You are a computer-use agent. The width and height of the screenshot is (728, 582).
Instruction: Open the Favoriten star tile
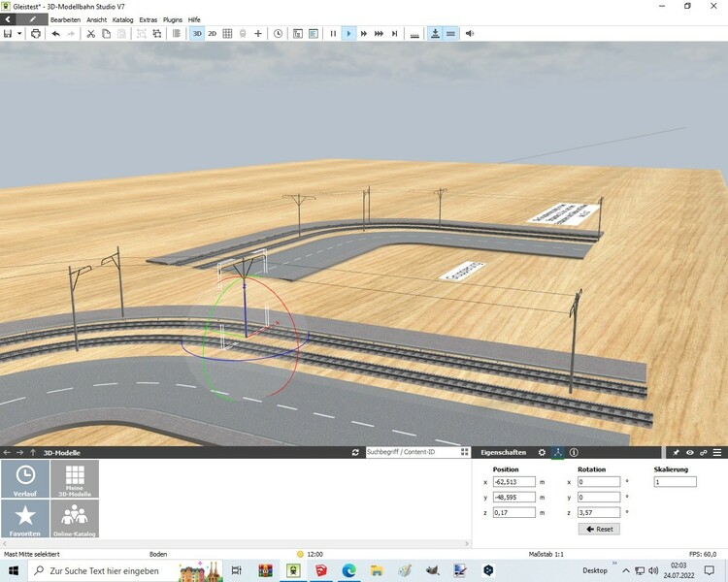tap(25, 518)
